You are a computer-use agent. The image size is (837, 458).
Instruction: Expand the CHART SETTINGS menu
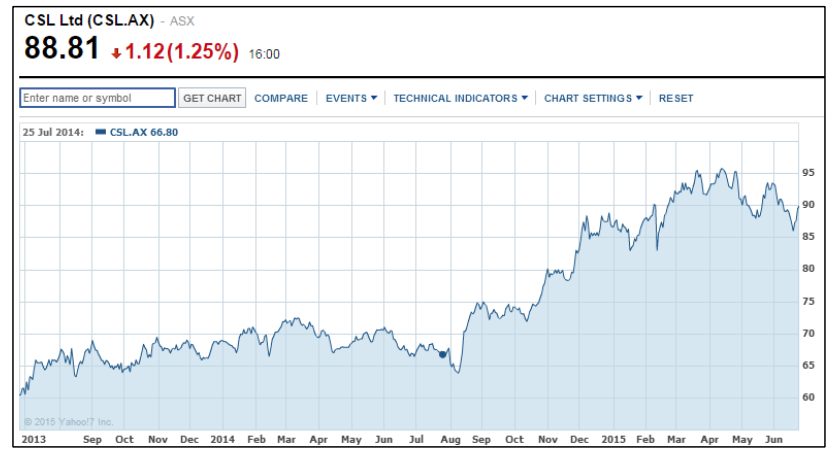pyautogui.click(x=593, y=98)
